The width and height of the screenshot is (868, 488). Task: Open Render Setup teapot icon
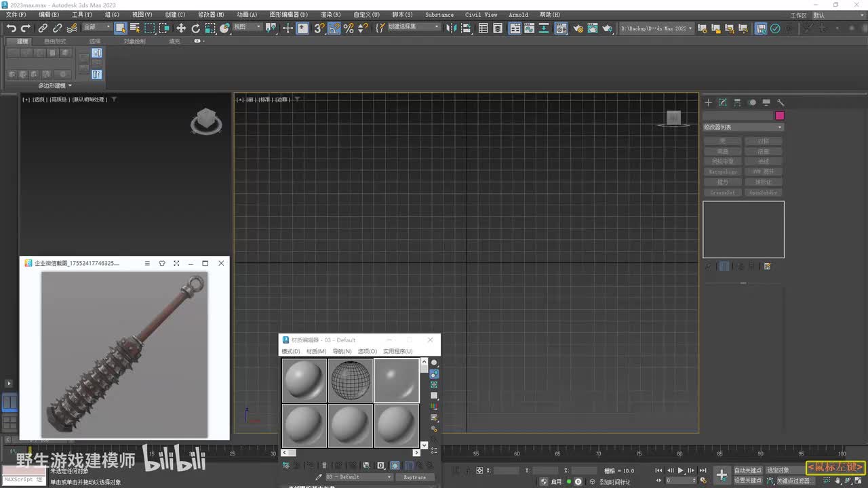[578, 28]
